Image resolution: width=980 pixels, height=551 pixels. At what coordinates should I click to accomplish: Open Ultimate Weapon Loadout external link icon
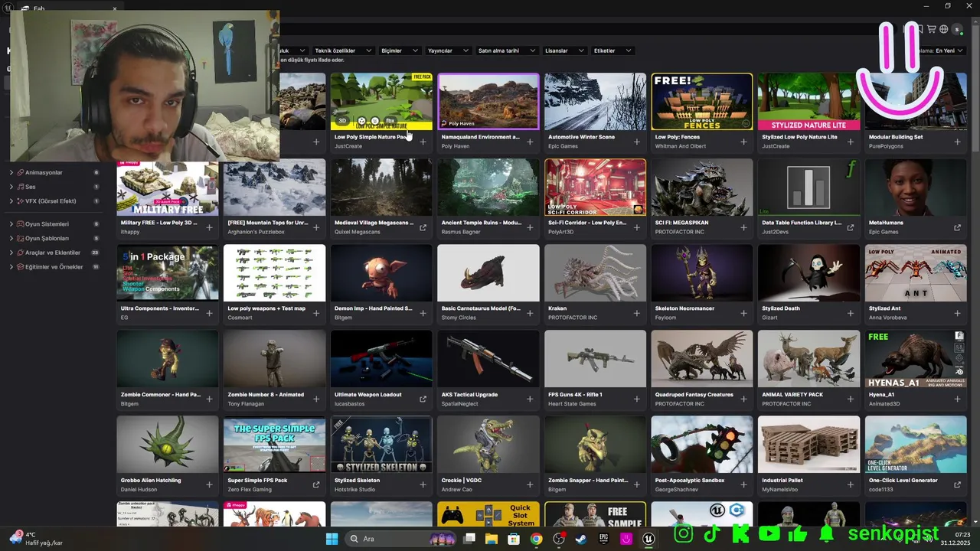click(423, 399)
